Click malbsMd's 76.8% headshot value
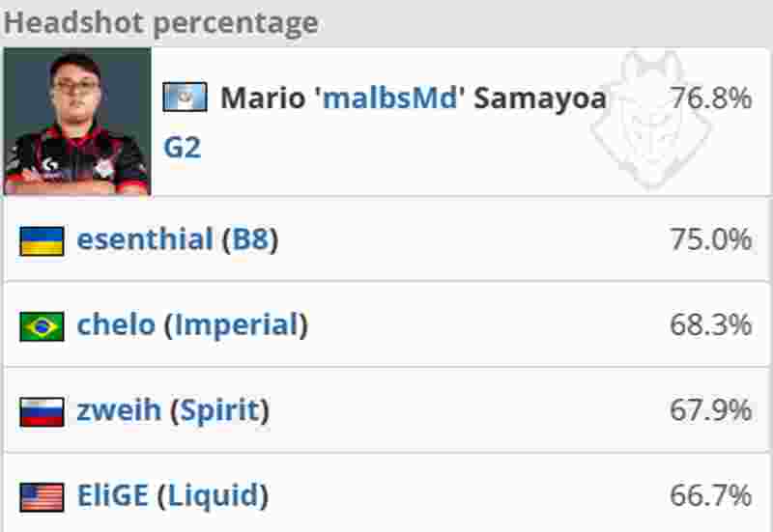773x532 pixels. click(x=710, y=98)
